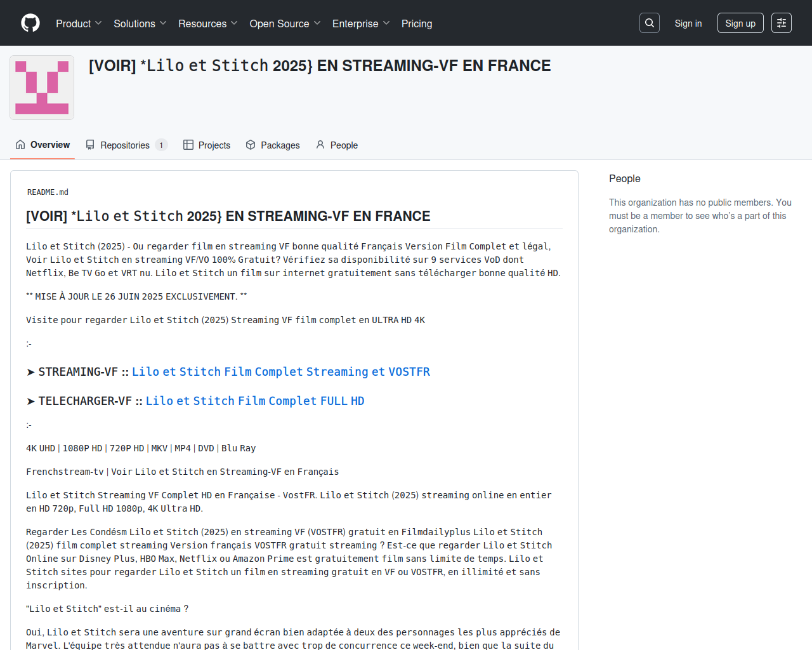Click the People sidebar heading
812x650 pixels.
point(625,178)
